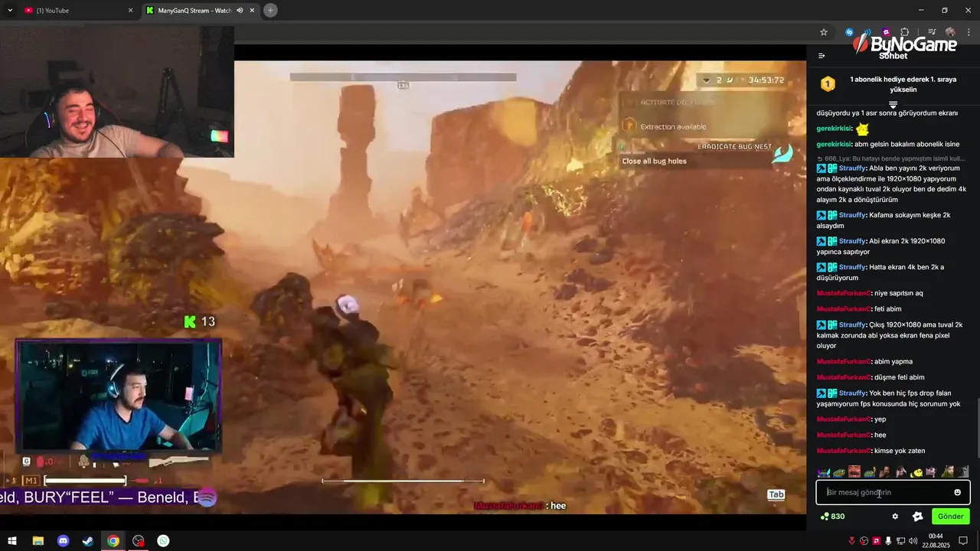Select the first purple-horned frog emote

click(824, 471)
